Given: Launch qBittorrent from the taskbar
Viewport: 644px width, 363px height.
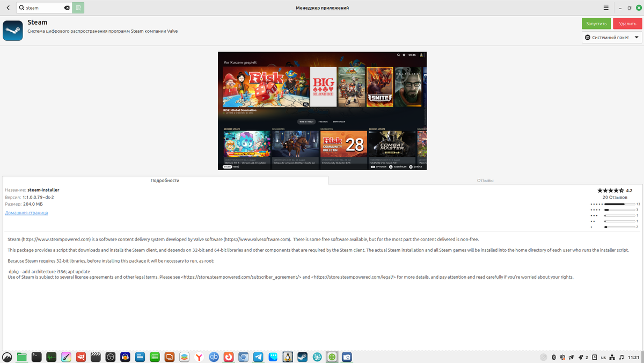Looking at the screenshot, I should [214, 357].
